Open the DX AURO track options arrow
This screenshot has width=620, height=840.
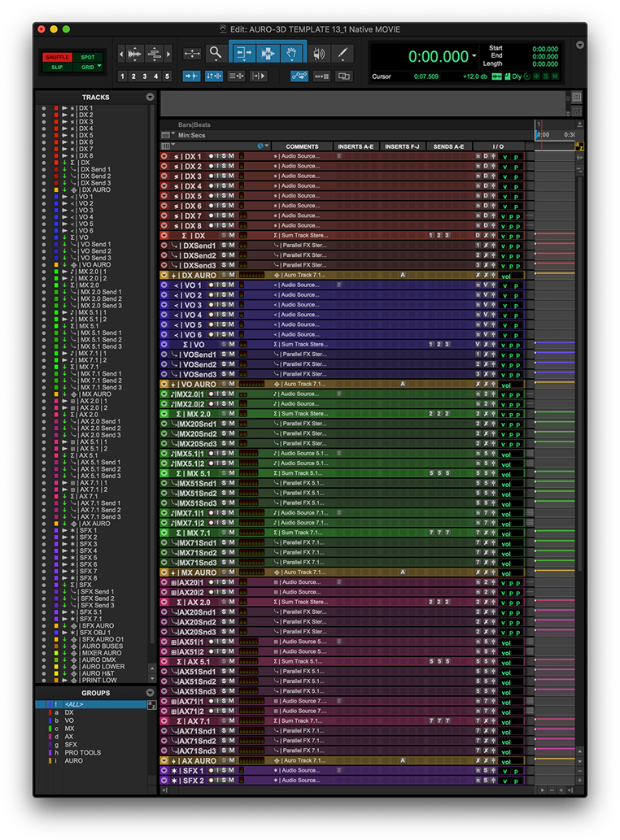coord(164,276)
